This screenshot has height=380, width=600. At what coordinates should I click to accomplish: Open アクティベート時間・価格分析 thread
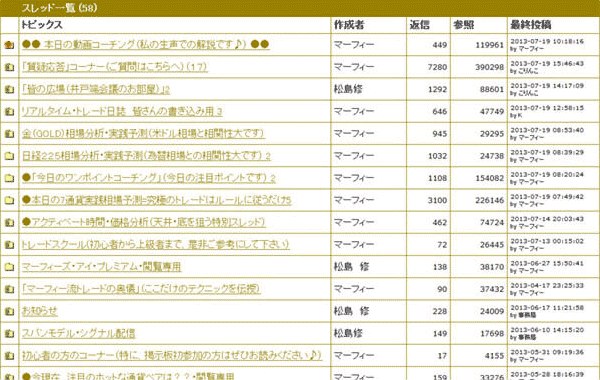point(143,222)
